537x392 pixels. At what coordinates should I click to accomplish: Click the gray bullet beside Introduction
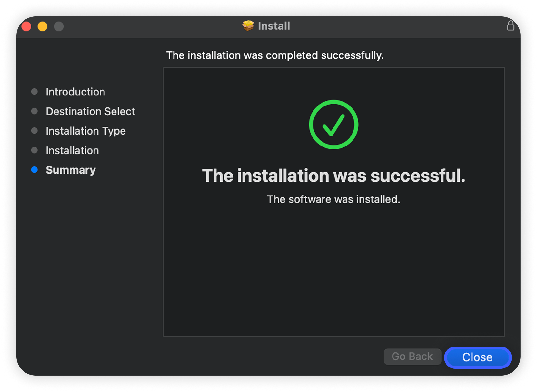pos(35,92)
